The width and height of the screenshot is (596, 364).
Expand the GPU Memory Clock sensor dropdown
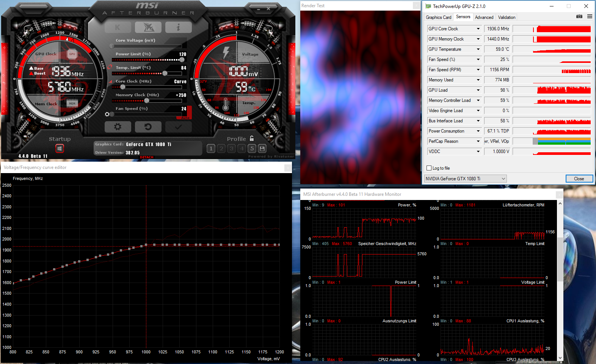coord(478,39)
